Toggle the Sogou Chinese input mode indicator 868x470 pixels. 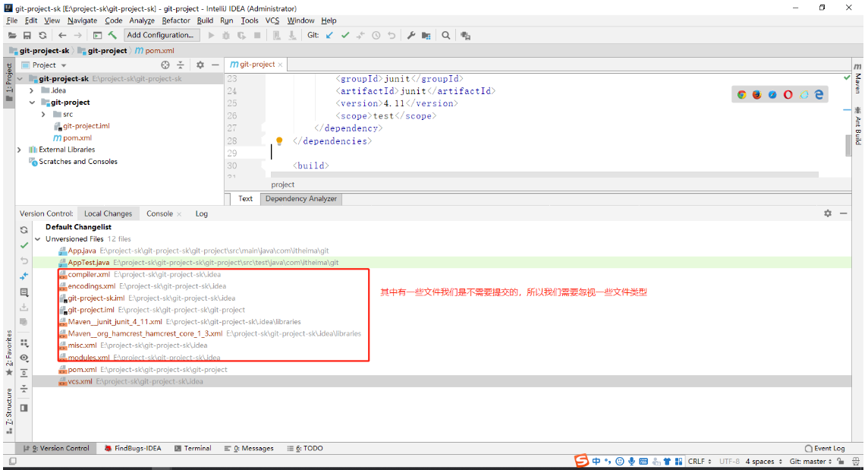[596, 461]
